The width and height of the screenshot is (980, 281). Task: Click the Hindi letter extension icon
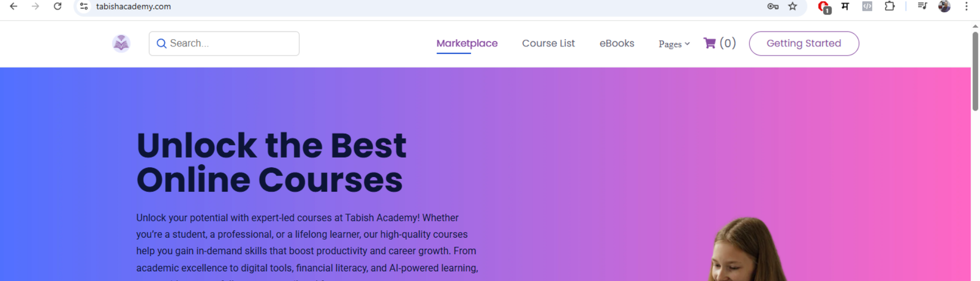point(845,6)
